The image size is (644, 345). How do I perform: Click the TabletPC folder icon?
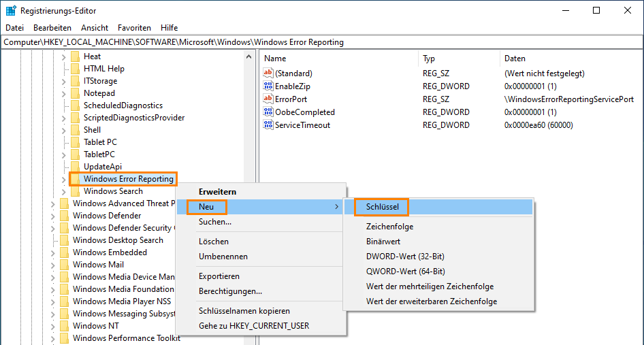[x=75, y=154]
